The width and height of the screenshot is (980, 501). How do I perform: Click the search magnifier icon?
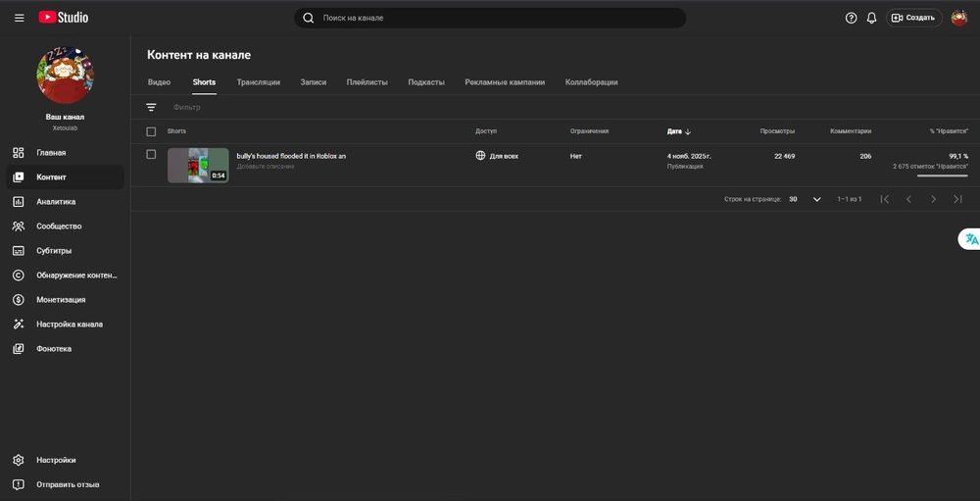coord(308,19)
